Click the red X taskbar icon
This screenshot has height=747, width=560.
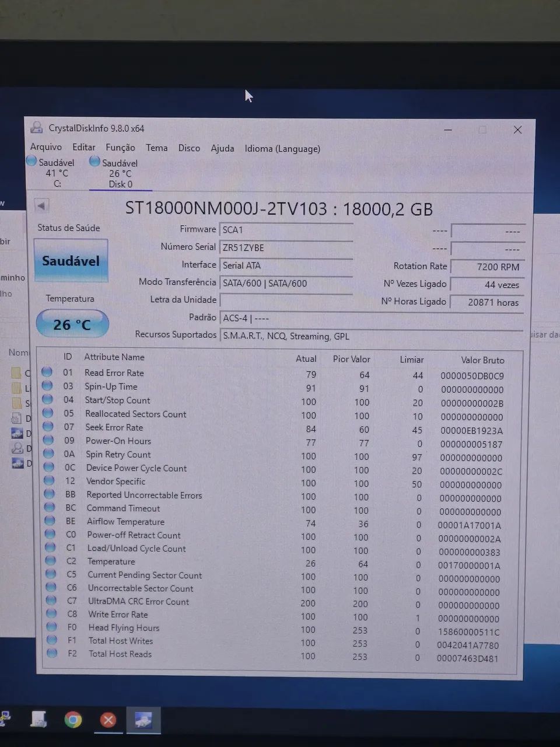[x=108, y=720]
